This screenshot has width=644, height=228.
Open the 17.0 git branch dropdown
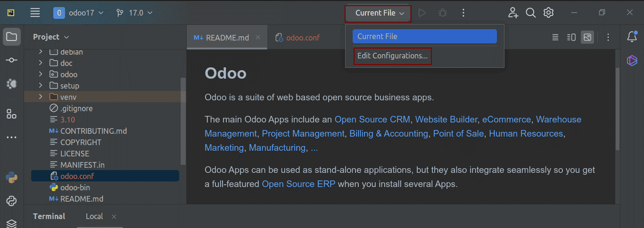click(133, 13)
